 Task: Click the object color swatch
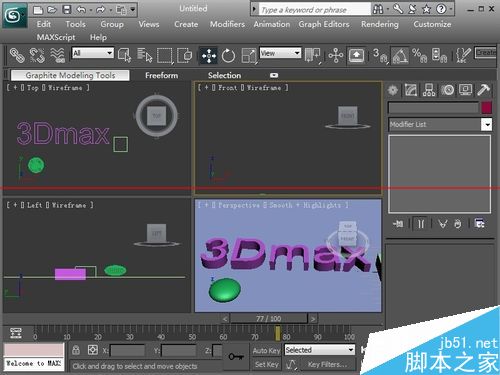tap(486, 108)
